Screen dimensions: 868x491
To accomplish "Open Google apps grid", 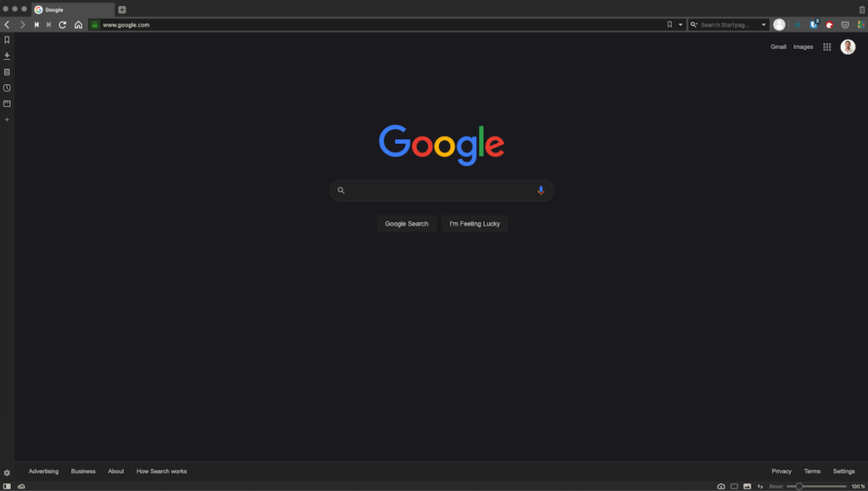I will pos(827,47).
